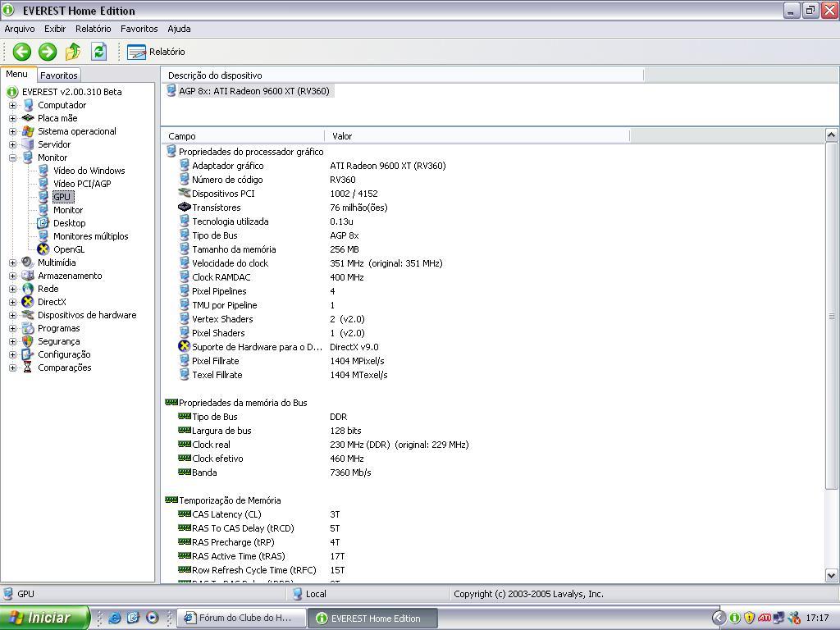Click the up-level folder arrow icon
840x630 pixels.
point(73,52)
